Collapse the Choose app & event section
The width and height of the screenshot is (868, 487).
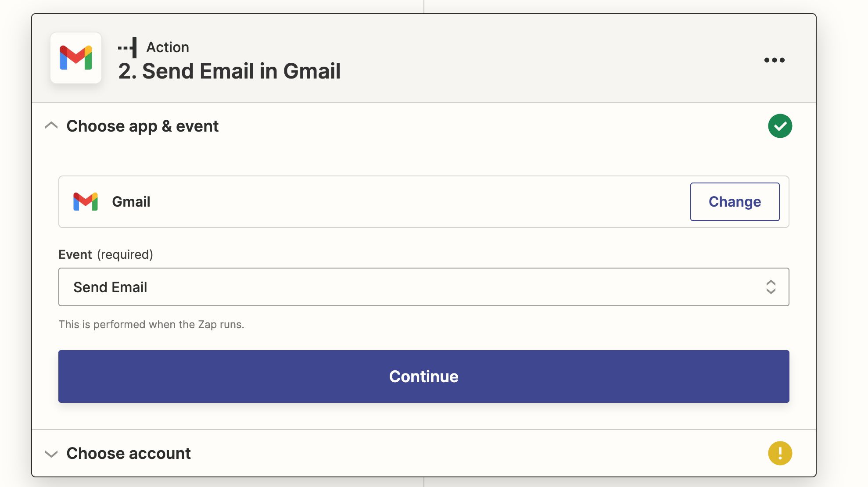click(51, 126)
